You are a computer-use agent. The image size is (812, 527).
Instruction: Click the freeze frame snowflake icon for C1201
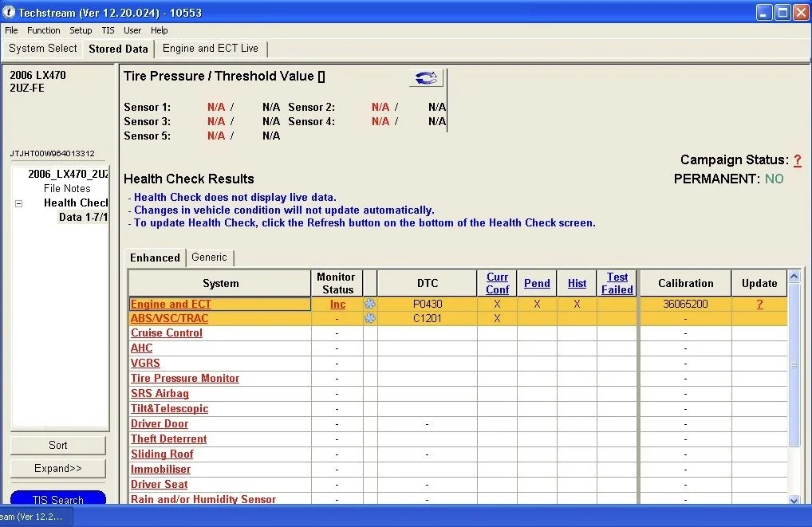coord(369,318)
